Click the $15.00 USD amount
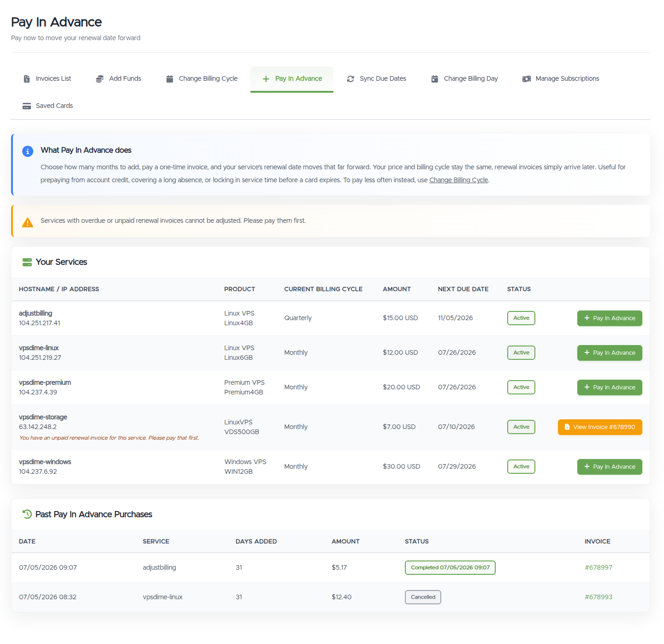The width and height of the screenshot is (664, 644). (400, 318)
